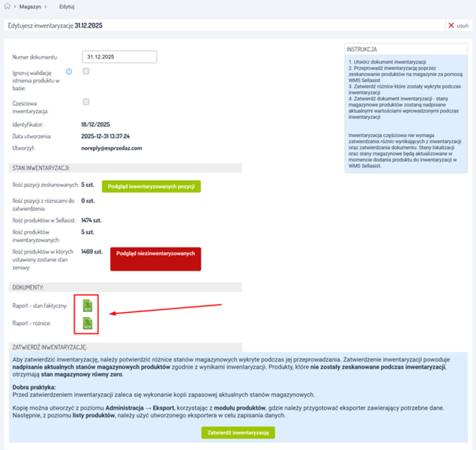Enable 'Ignoruj walidację istnienia produktu' checkbox
This screenshot has width=476, height=450.
coord(86,71)
